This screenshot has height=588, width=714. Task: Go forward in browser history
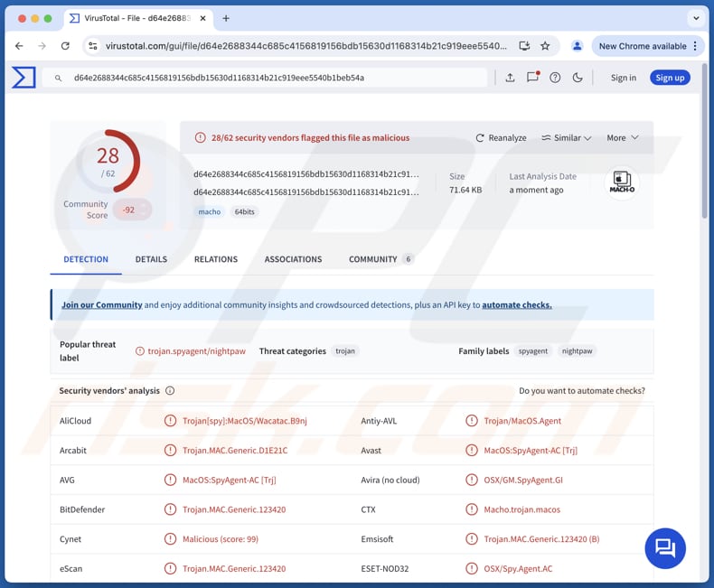(x=42, y=46)
